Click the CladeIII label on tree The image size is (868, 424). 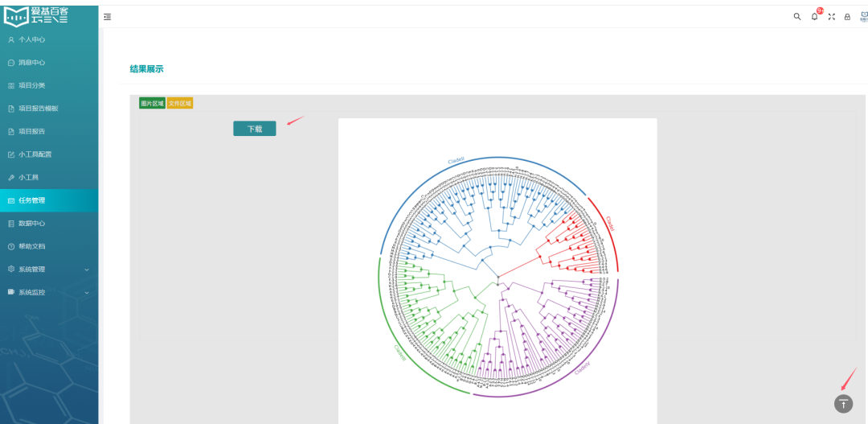(400, 353)
